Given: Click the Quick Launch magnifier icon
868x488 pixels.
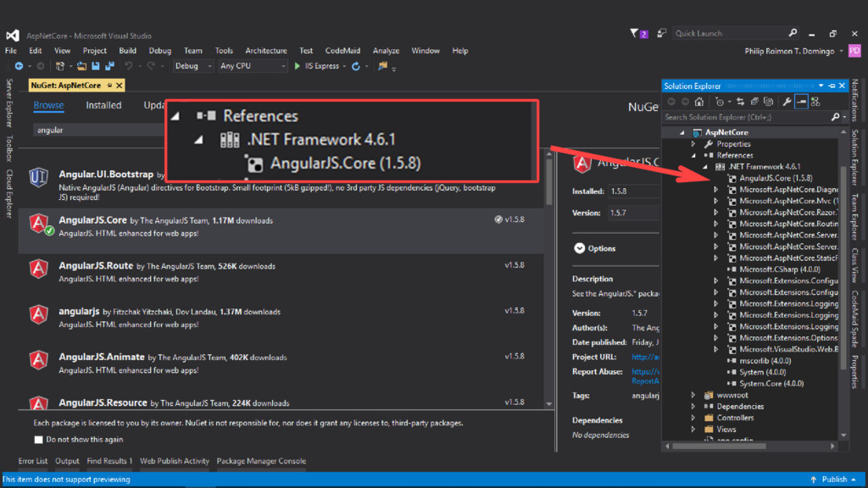Looking at the screenshot, I should point(793,33).
